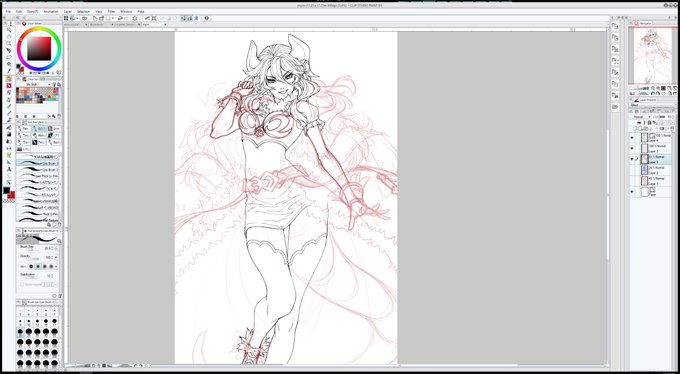
Task: Hide Layer 5 using its eye icon
Action: [632, 159]
